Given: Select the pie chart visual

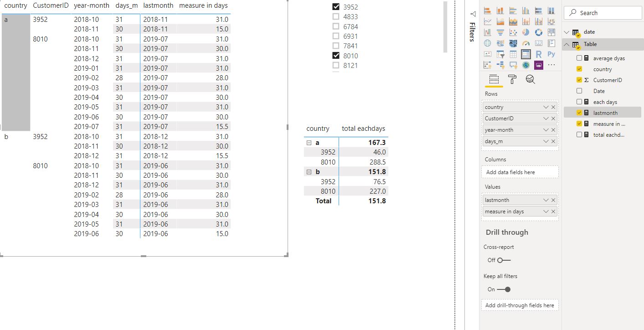Looking at the screenshot, I should (526, 32).
